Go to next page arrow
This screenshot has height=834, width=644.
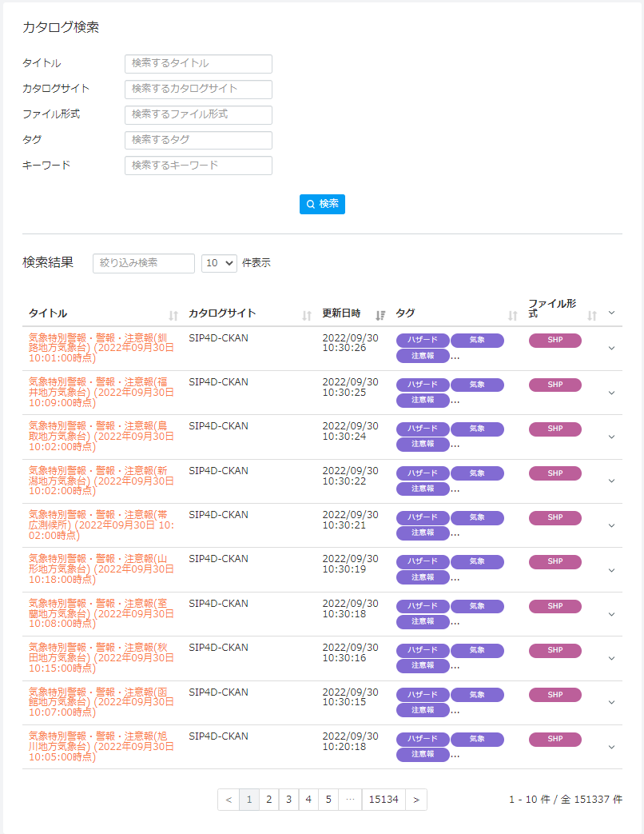[416, 800]
